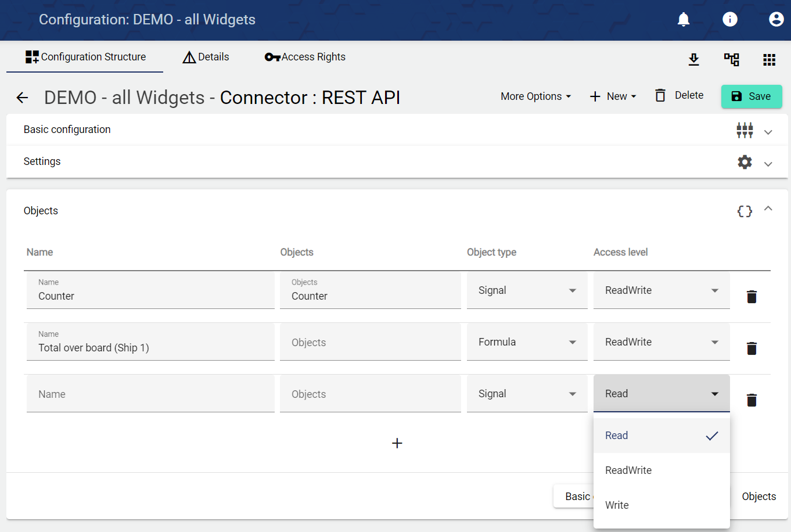
Task: Choose Write in the access level list
Action: point(617,505)
